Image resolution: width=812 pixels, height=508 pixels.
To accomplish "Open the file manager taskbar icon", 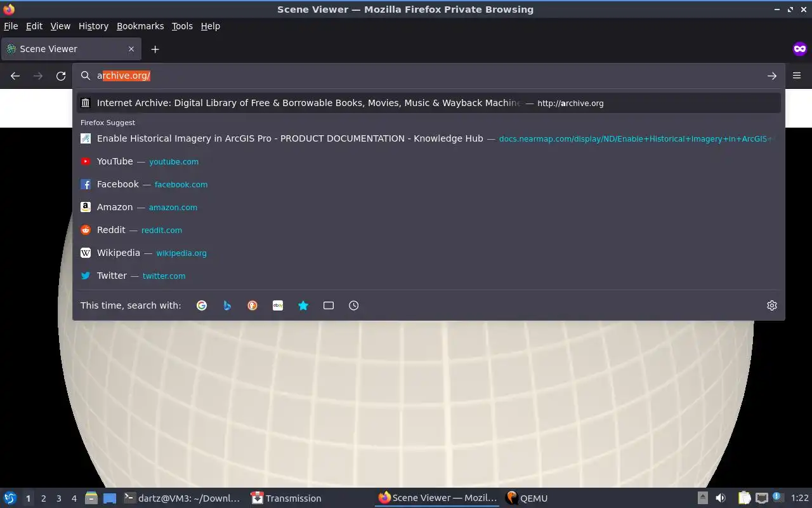I will pyautogui.click(x=91, y=498).
